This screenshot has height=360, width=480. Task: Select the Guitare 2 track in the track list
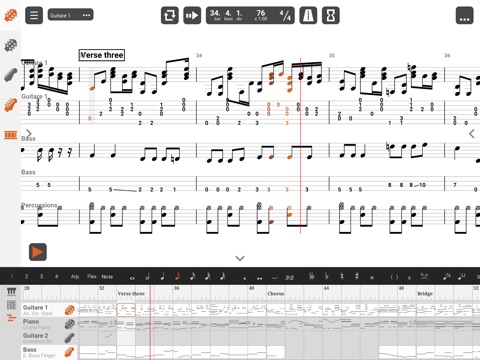point(49,338)
